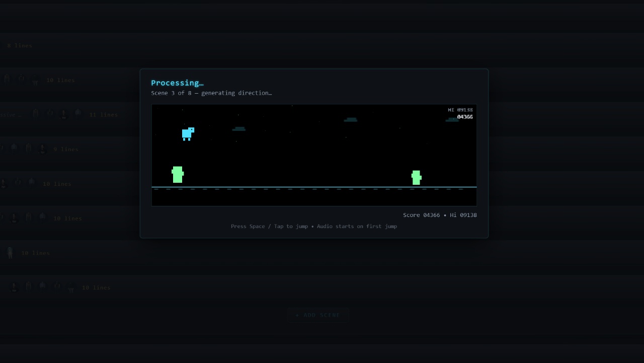Click the "8 lines" label in the background

pyautogui.click(x=20, y=46)
